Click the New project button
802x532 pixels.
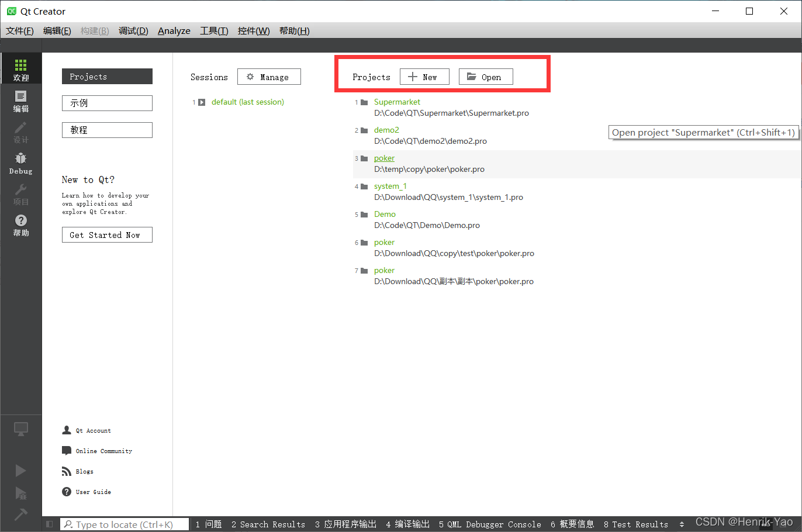pyautogui.click(x=424, y=77)
